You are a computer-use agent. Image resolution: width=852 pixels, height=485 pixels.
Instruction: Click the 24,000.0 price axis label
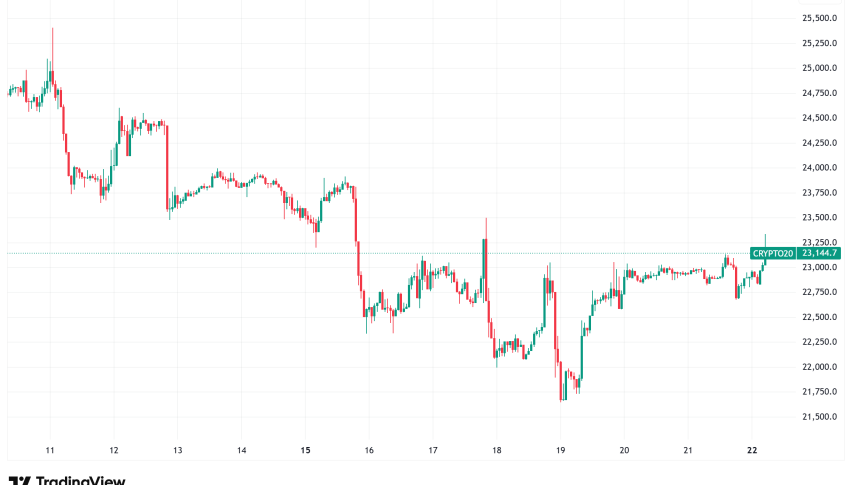(819, 168)
